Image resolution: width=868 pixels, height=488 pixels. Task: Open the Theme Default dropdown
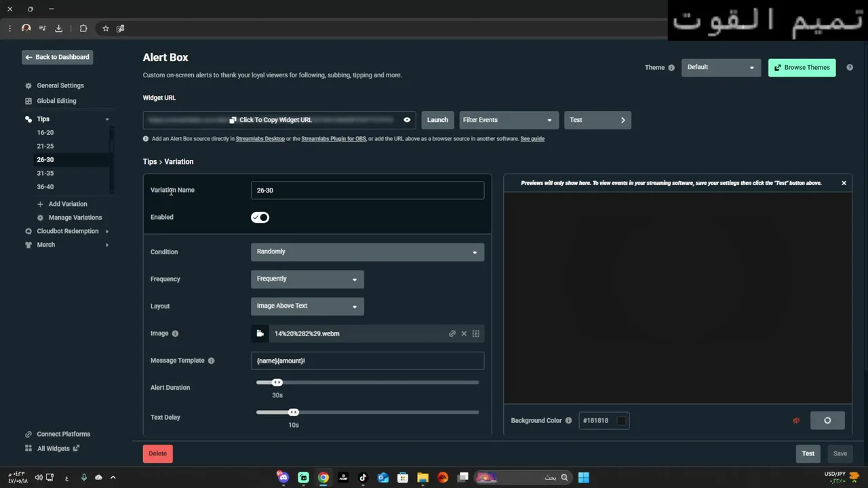tap(721, 67)
